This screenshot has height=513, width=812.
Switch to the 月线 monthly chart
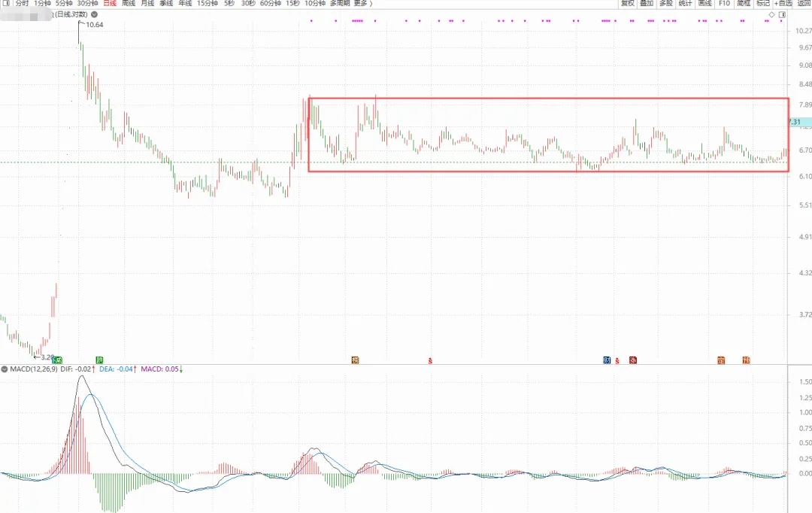pos(147,3)
